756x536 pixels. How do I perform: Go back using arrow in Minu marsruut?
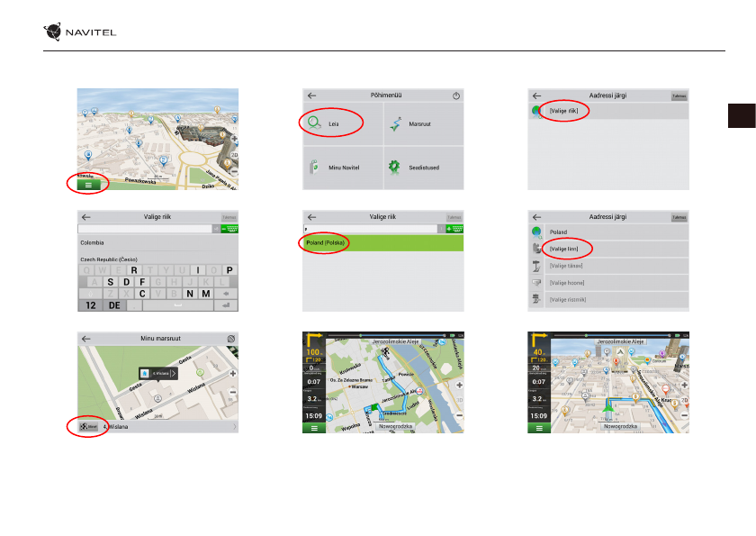point(86,339)
